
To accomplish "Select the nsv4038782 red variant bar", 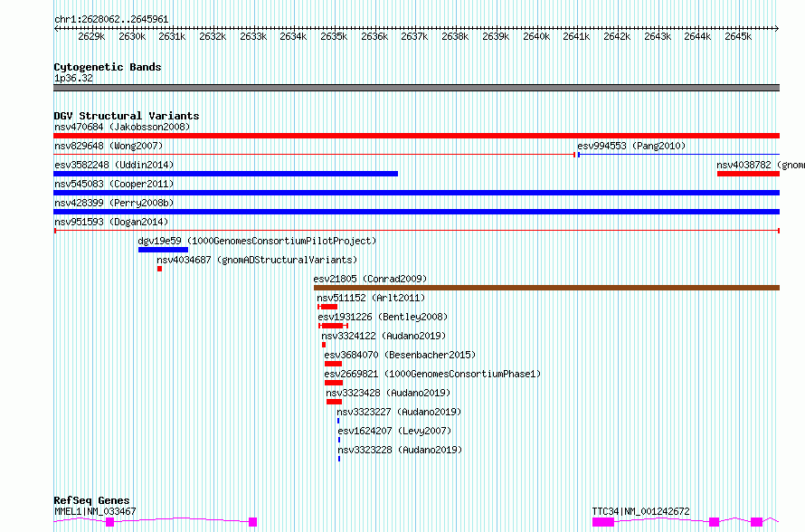I will pyautogui.click(x=749, y=174).
